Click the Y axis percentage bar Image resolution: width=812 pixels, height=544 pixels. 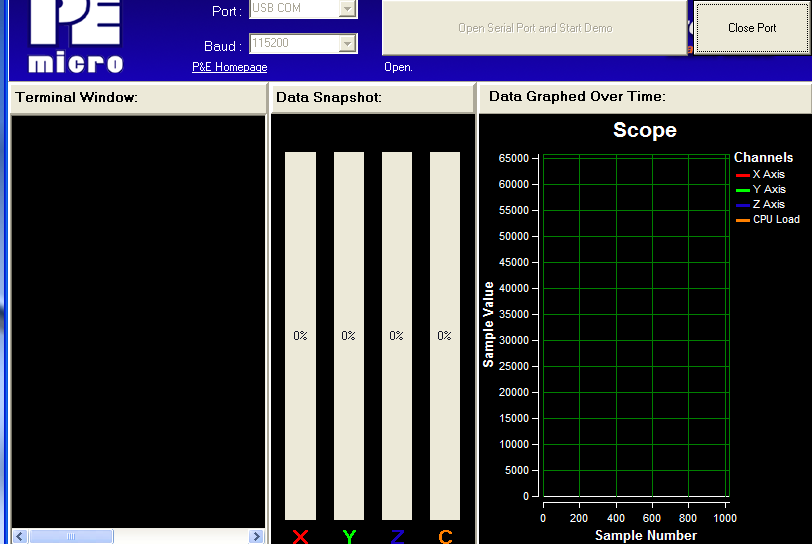click(x=349, y=336)
